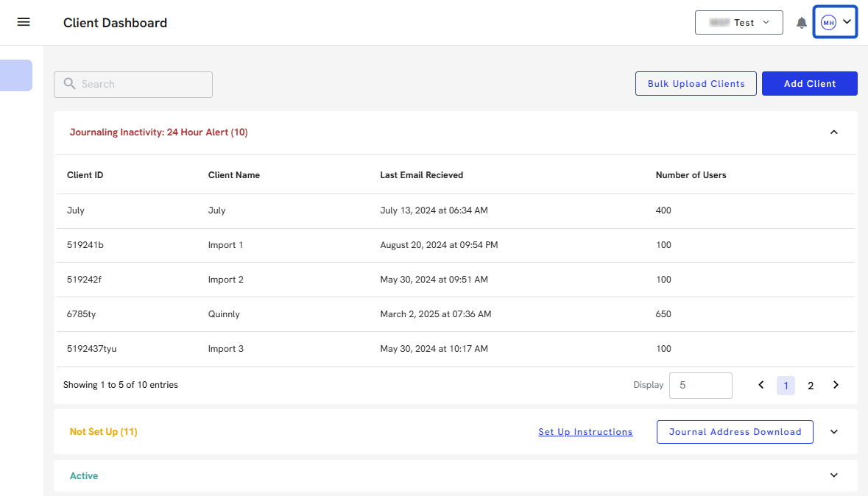Go to the previous page arrow
The width and height of the screenshot is (868, 496).
761,385
